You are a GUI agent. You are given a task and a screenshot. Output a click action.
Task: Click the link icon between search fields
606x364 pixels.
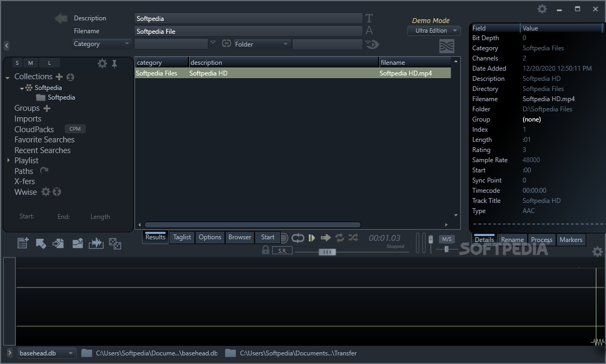click(x=226, y=43)
